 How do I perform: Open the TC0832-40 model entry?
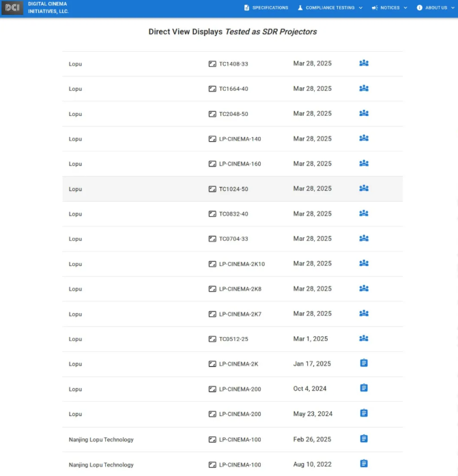(x=233, y=214)
